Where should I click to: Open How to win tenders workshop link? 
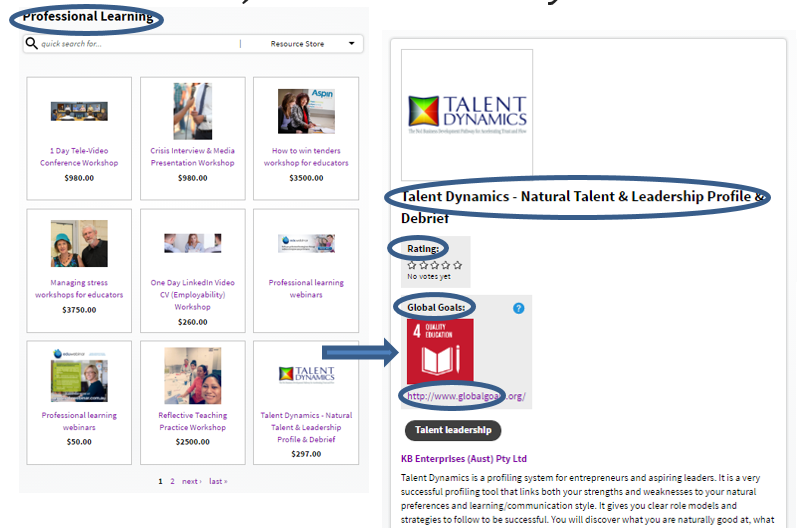coord(306,157)
